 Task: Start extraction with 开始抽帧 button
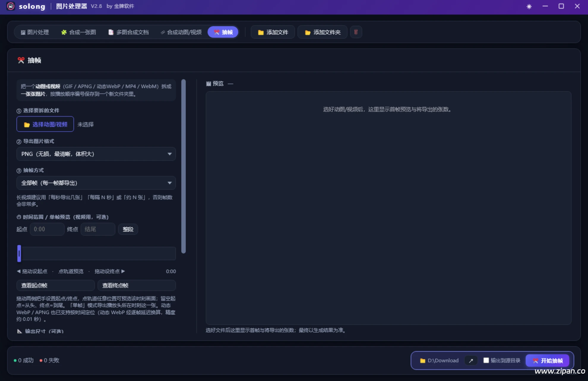(548, 360)
